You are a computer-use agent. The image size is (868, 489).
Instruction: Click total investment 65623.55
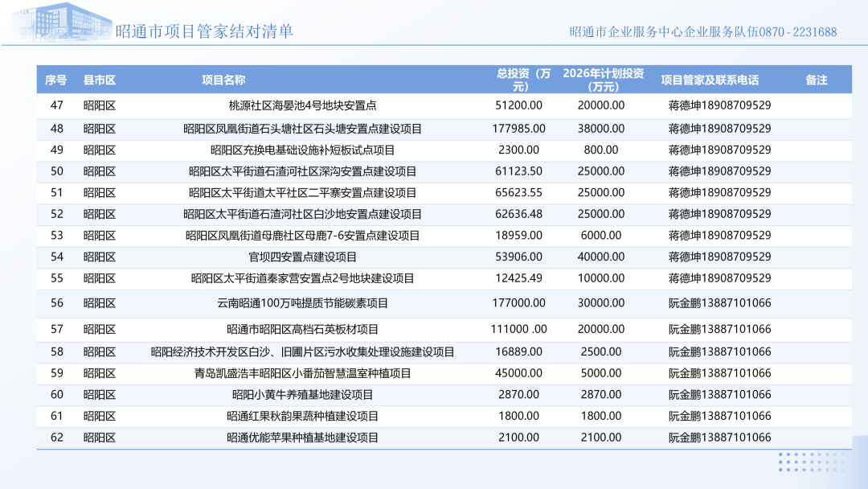(518, 193)
